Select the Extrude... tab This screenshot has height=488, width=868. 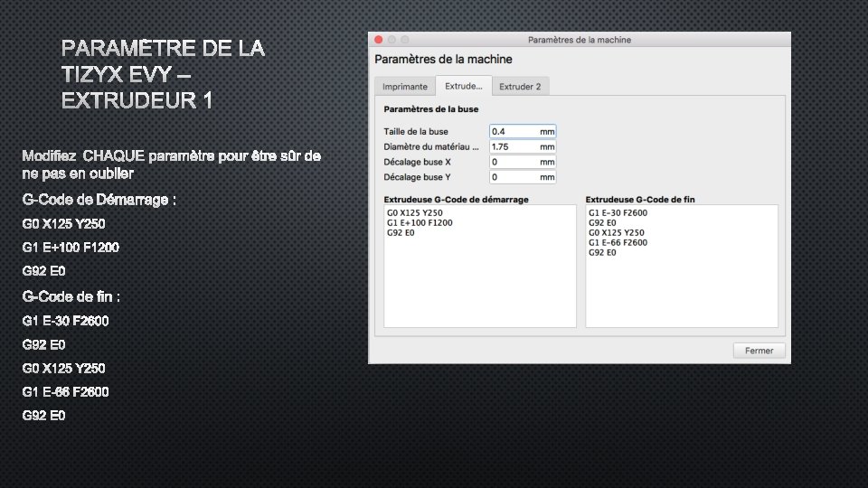[x=464, y=86]
